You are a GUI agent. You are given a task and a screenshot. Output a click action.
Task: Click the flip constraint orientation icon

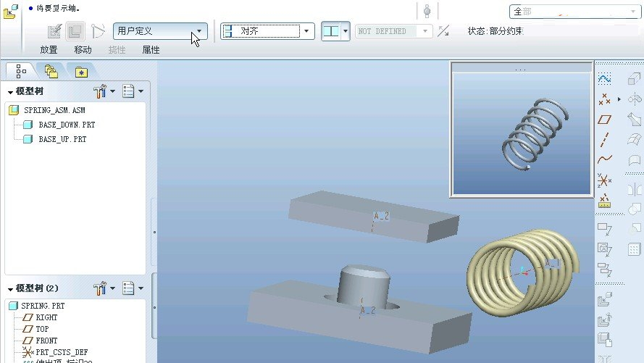click(443, 31)
